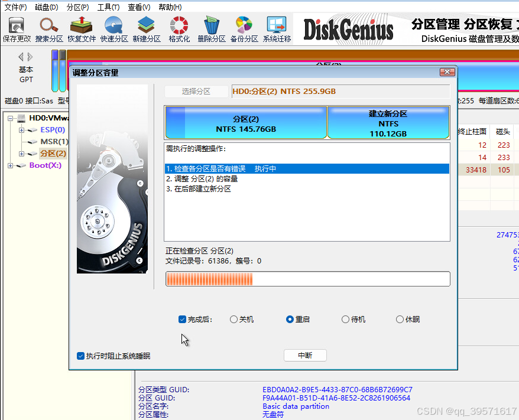This screenshot has height=420, width=519.
Task: Open the Recover Files (恢复文件) tool
Action: click(82, 30)
